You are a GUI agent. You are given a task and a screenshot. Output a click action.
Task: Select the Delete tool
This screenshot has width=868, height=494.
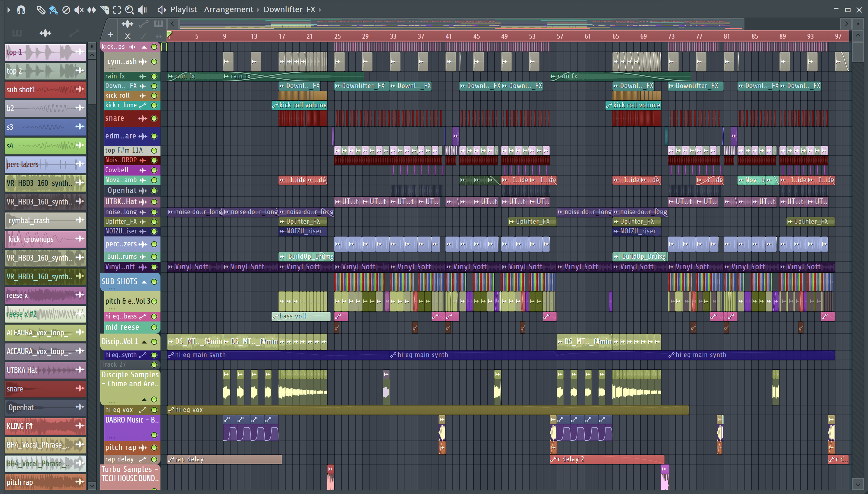coord(66,10)
